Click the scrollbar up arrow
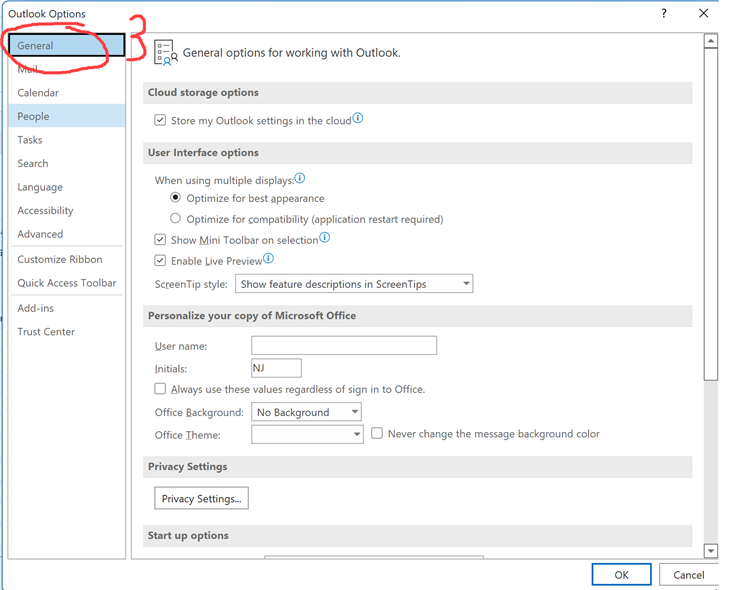The width and height of the screenshot is (750, 590). coord(711,41)
